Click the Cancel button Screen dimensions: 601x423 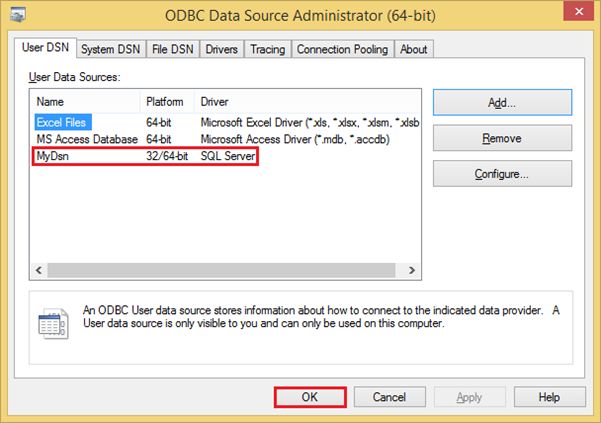click(389, 397)
